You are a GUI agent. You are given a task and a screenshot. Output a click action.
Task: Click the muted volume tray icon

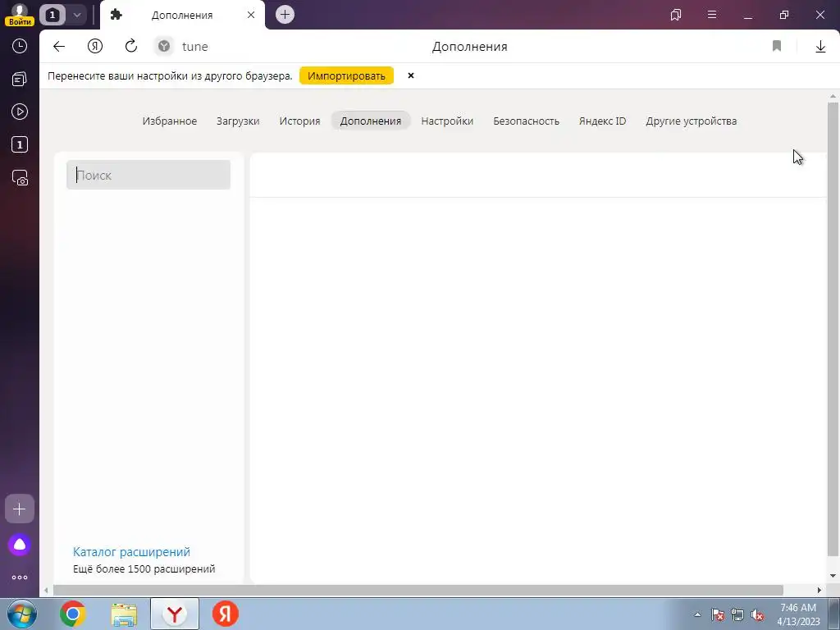pos(757,615)
